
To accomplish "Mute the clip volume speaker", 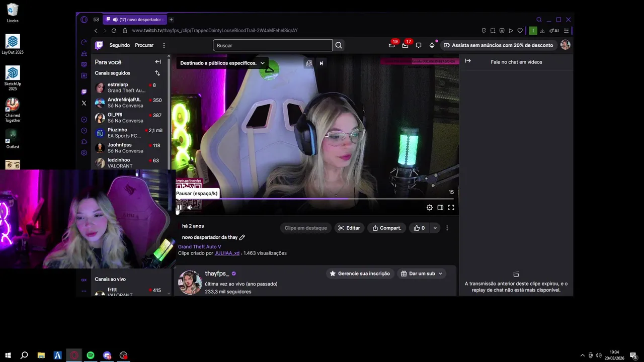I will pos(190,208).
